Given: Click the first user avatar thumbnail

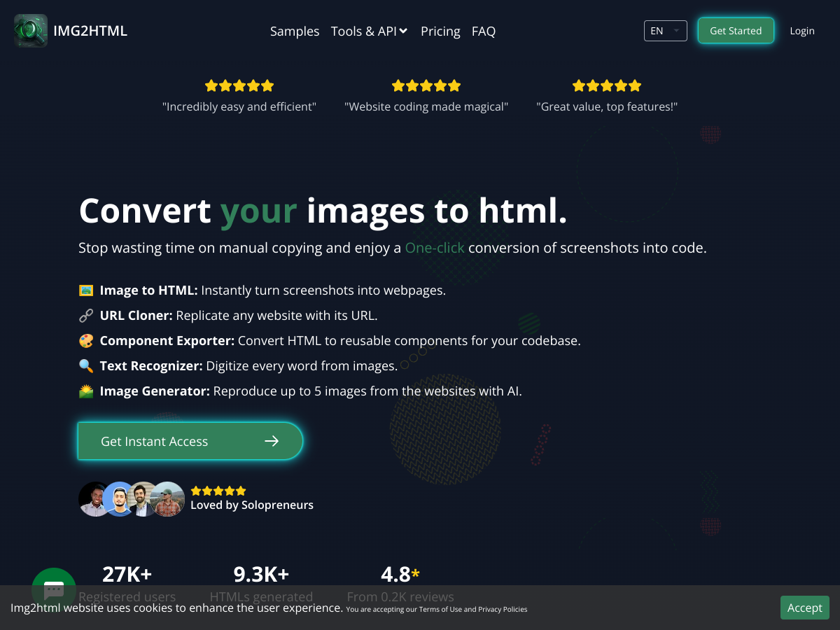Looking at the screenshot, I should point(94,499).
